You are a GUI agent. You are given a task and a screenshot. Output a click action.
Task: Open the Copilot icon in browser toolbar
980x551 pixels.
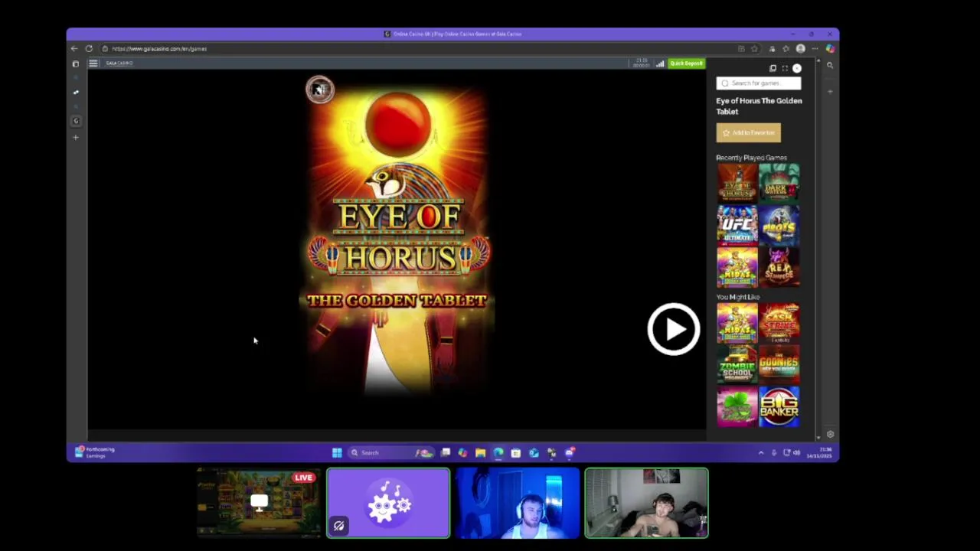tap(830, 48)
